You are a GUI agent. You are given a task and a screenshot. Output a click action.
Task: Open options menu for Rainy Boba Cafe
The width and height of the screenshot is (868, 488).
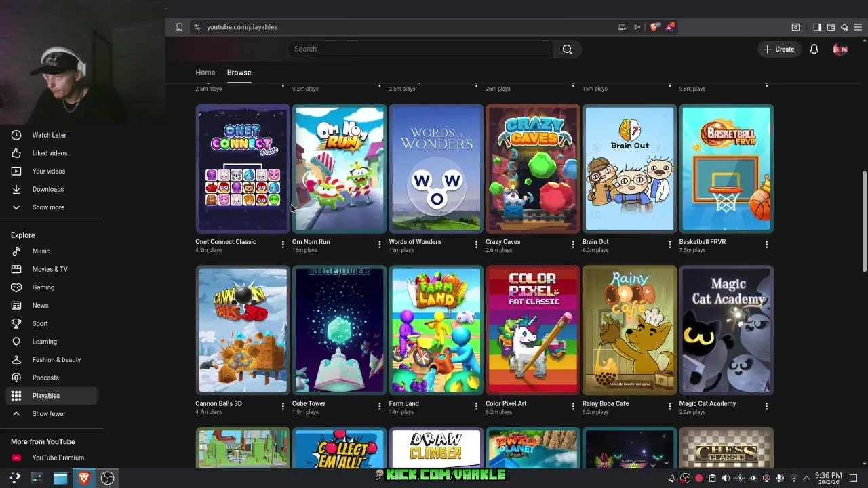click(670, 406)
